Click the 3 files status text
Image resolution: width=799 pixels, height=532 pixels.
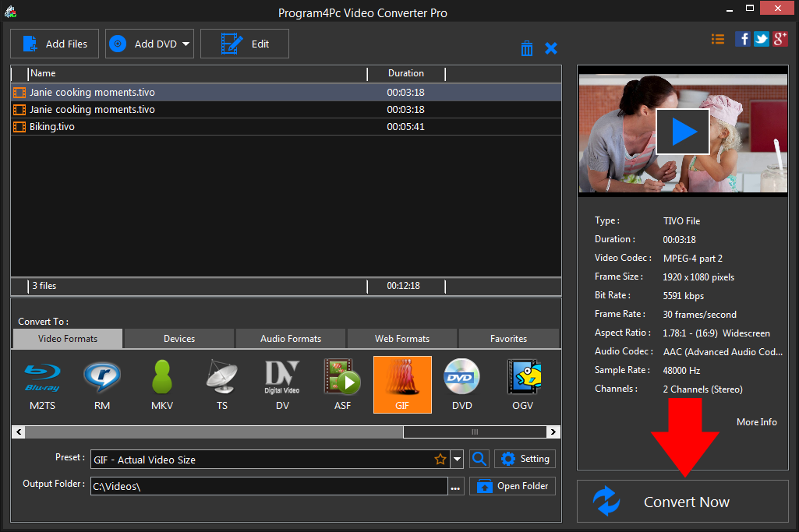tap(44, 286)
